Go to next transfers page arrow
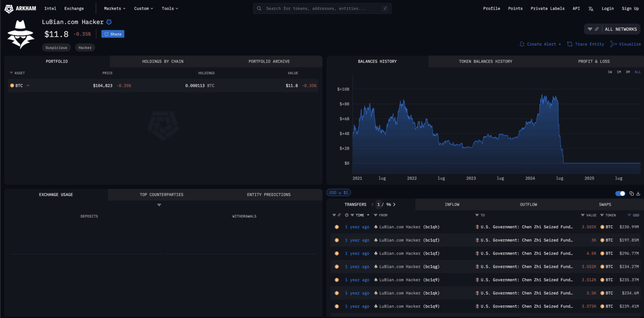Screen dimensions: 644x318 pyautogui.click(x=394, y=205)
